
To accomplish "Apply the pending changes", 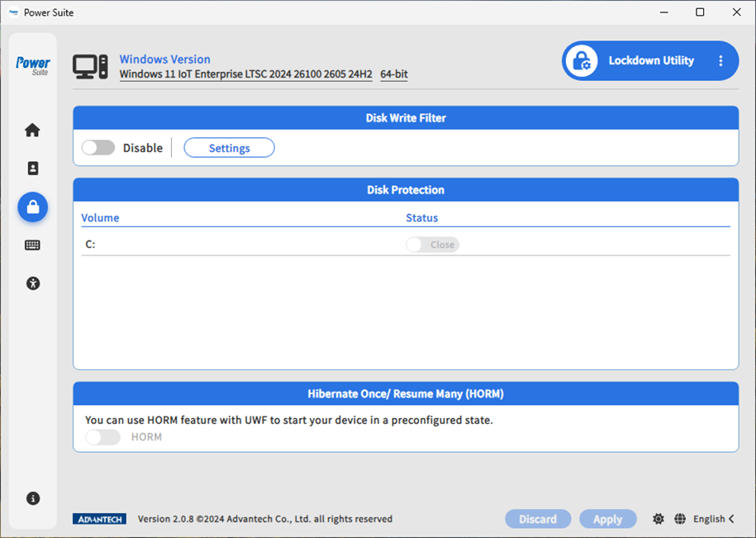I will click(607, 518).
